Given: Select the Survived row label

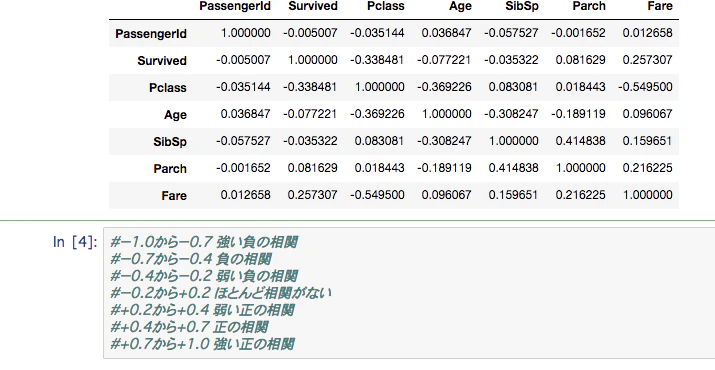Looking at the screenshot, I should [162, 61].
